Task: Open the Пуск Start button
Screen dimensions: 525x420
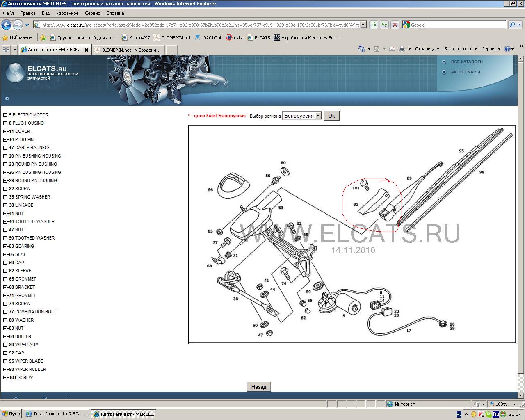Action: point(11,414)
